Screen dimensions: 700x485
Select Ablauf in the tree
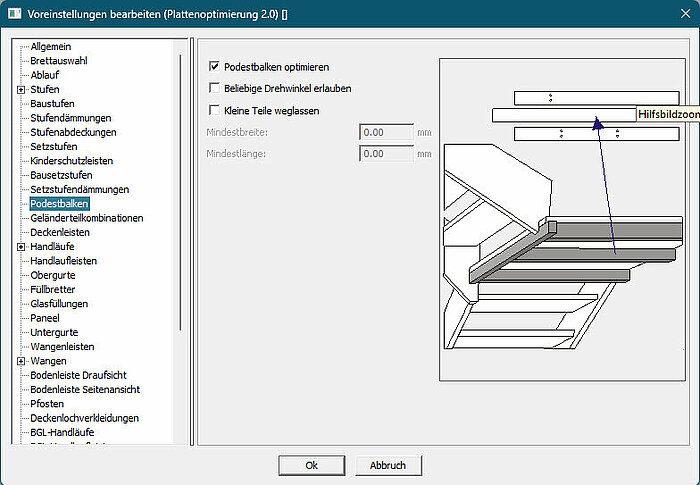[44, 75]
